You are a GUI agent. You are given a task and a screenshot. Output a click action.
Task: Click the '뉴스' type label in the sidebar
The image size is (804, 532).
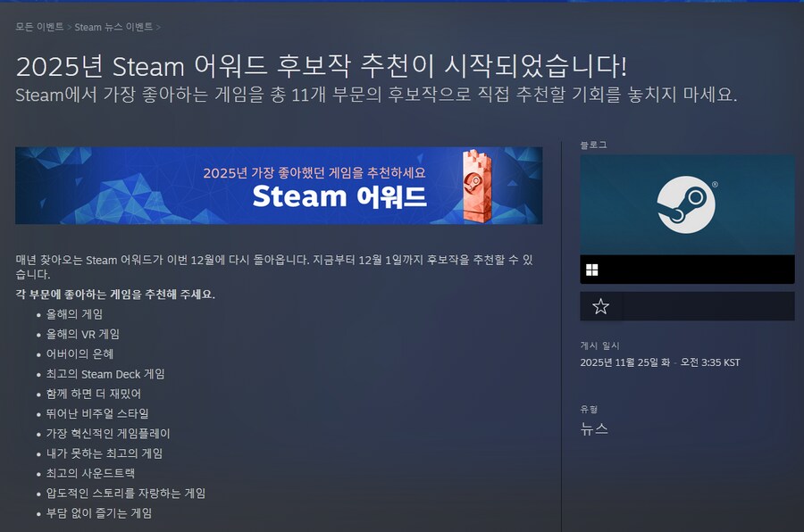593,428
